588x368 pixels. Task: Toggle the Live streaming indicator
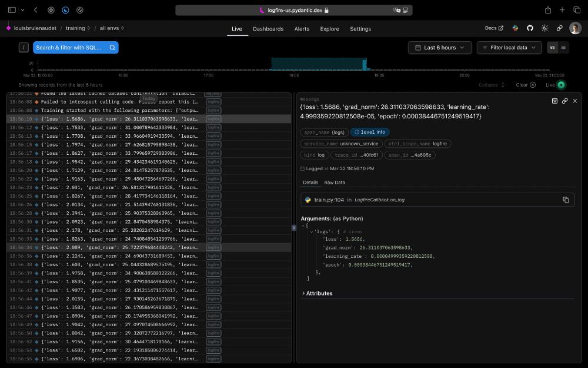561,85
